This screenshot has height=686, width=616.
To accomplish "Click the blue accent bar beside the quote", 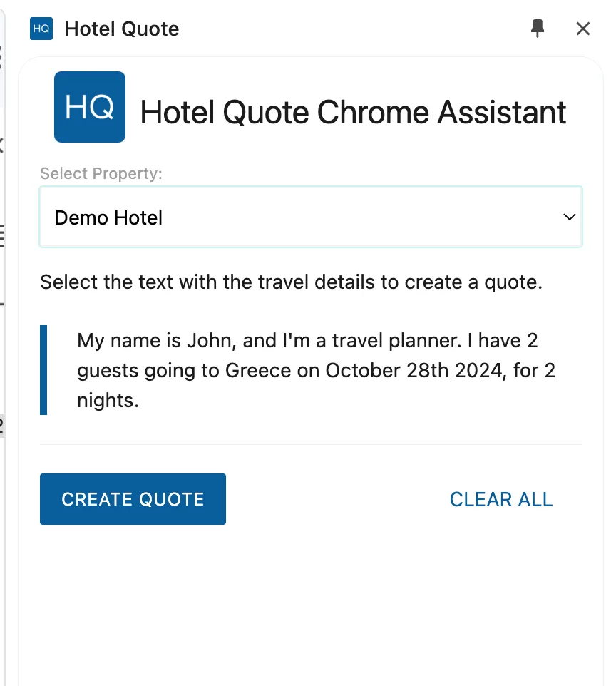I will click(44, 369).
